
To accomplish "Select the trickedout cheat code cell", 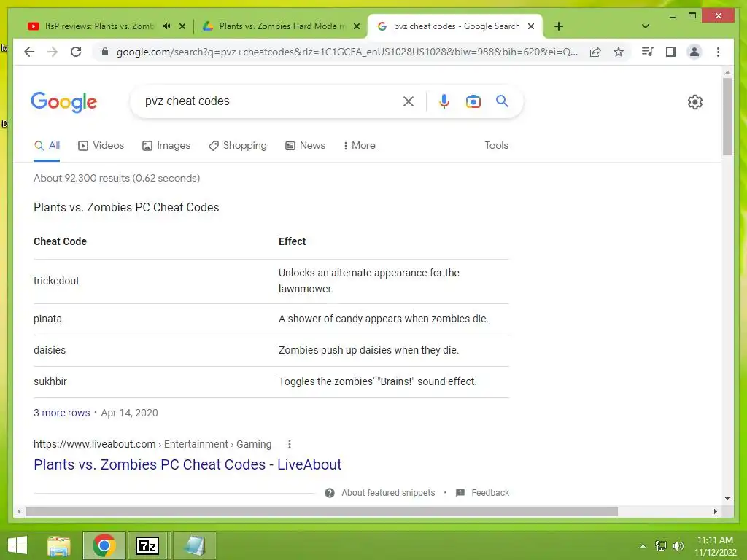I will pyautogui.click(x=56, y=281).
